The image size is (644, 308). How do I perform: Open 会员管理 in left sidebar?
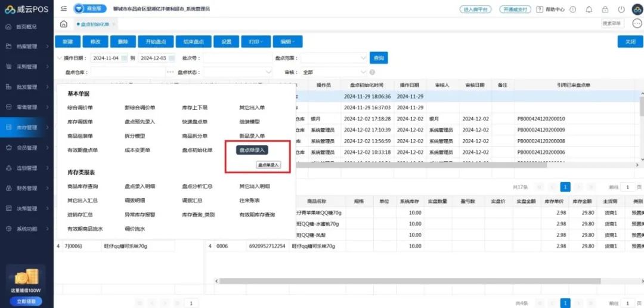(27, 147)
